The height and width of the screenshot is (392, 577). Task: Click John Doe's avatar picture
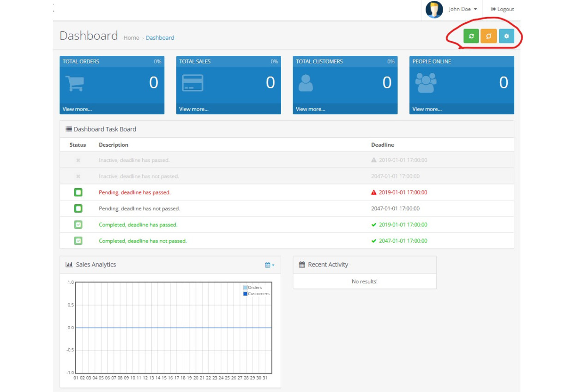pos(434,9)
